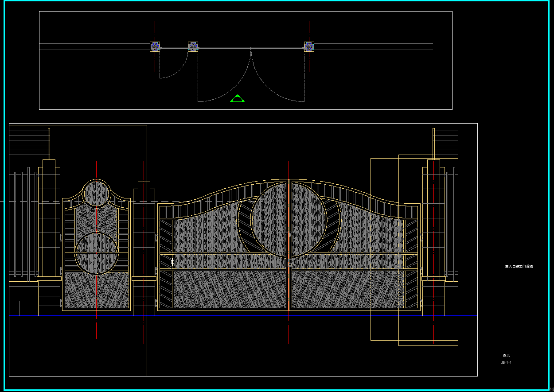Click the white crosshair marker on the gate
The height and width of the screenshot is (392, 554).
pos(172,262)
